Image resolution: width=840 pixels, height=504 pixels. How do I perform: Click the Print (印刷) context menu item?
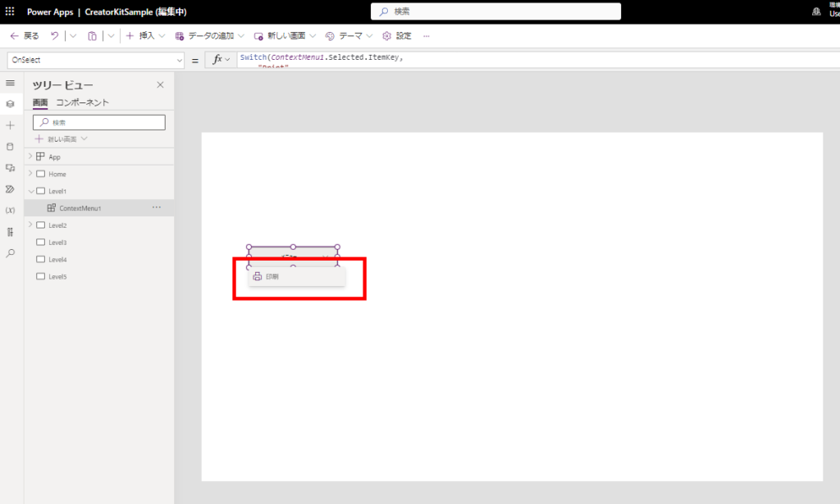tap(297, 277)
